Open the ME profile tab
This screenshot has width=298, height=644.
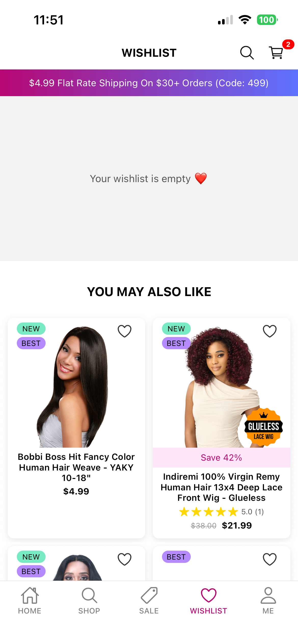[268, 601]
